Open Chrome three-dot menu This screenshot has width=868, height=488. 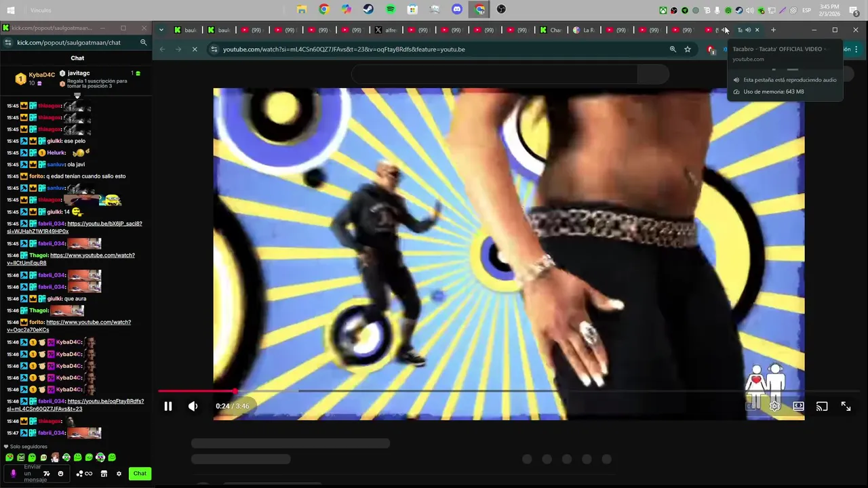(856, 49)
